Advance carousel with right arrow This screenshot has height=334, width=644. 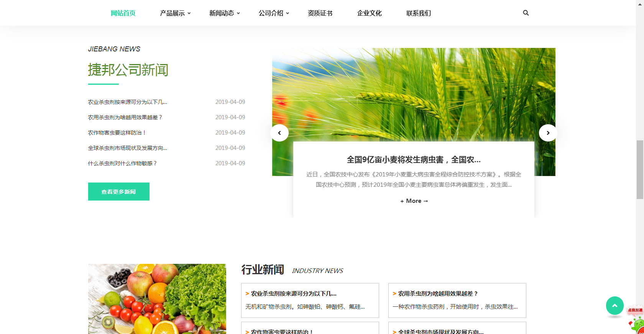click(548, 133)
